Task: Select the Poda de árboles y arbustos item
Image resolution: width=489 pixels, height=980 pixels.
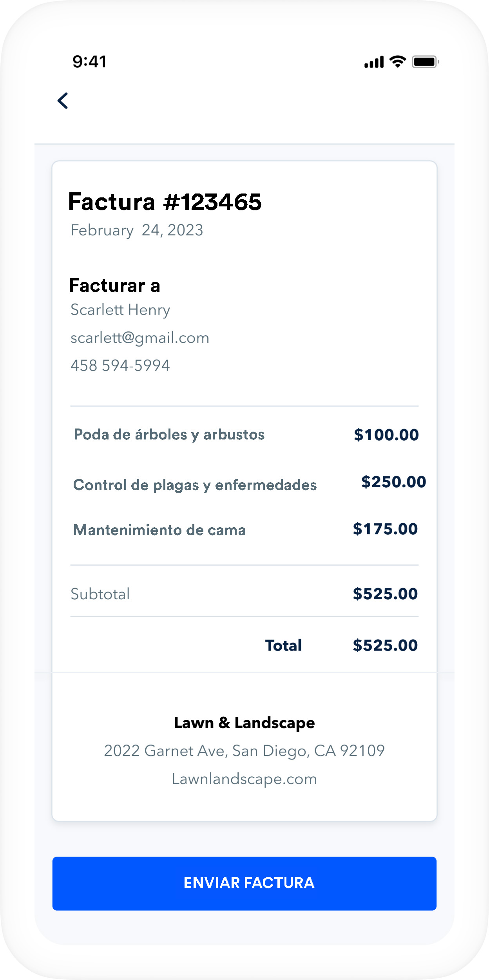Action: click(169, 434)
